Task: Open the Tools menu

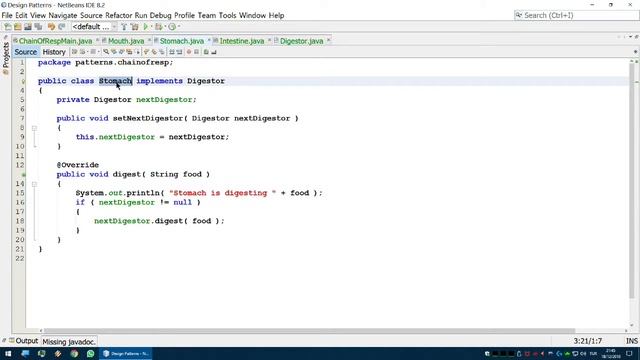Action: click(x=227, y=16)
